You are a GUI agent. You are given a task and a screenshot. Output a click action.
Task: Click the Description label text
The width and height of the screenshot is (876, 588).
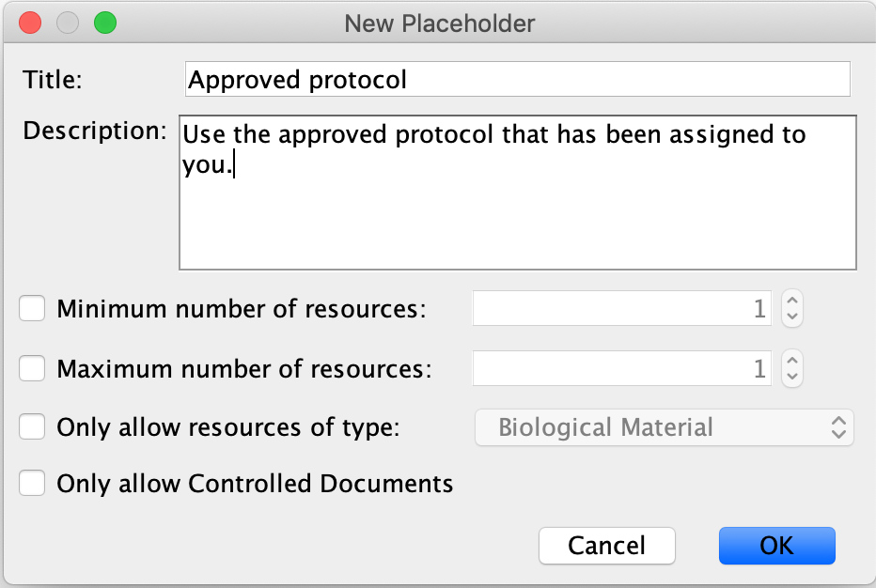point(94,131)
